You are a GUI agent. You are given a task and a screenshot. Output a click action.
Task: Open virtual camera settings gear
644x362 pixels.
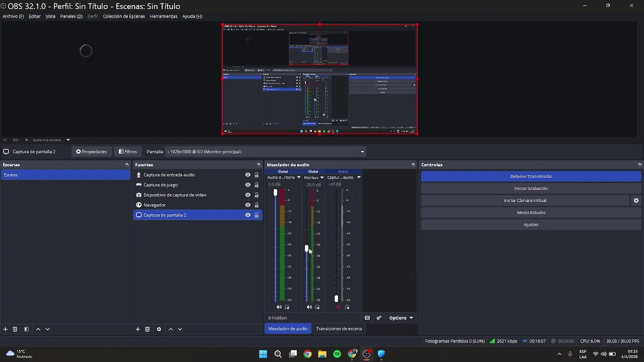636,201
